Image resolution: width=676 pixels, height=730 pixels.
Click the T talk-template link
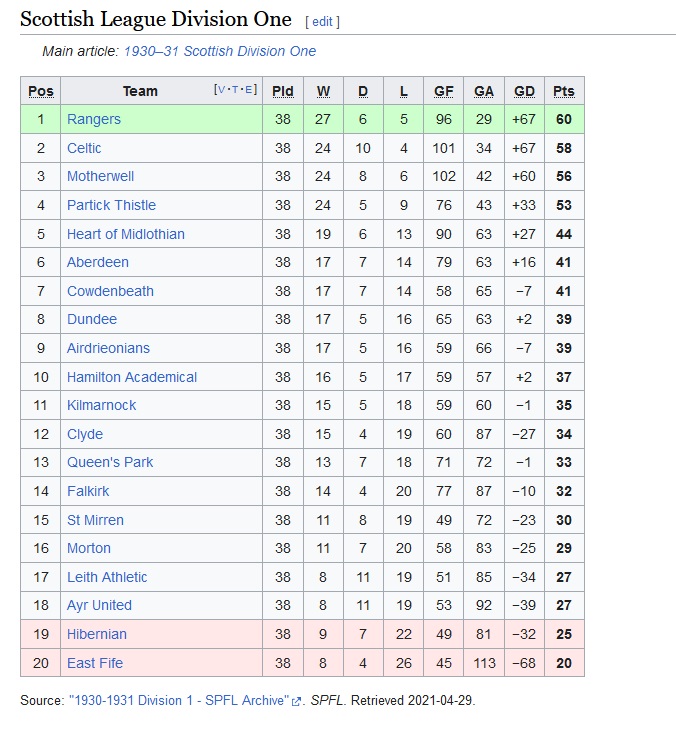coord(235,89)
